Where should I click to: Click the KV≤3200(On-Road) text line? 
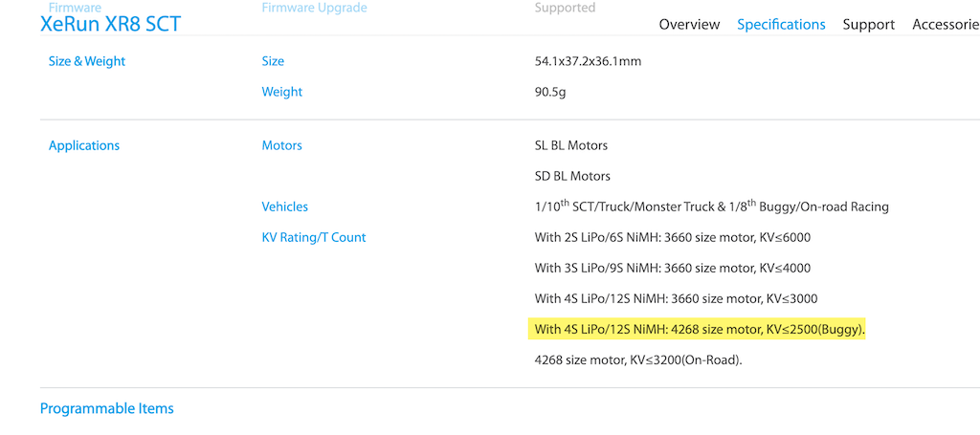pyautogui.click(x=638, y=360)
